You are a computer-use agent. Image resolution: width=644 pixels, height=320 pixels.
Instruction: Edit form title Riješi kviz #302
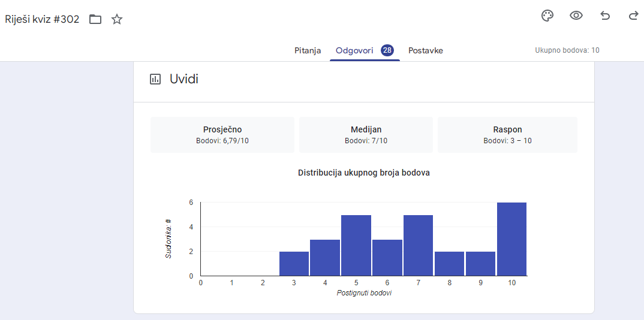point(42,19)
